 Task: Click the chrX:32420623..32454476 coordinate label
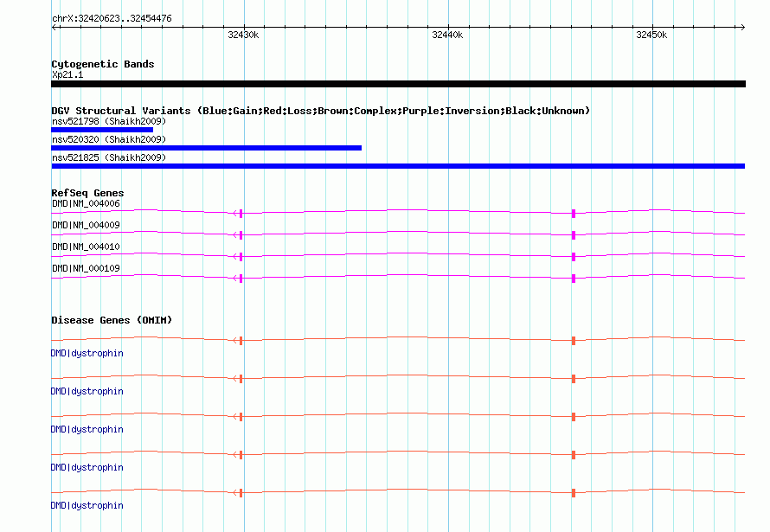click(x=112, y=19)
